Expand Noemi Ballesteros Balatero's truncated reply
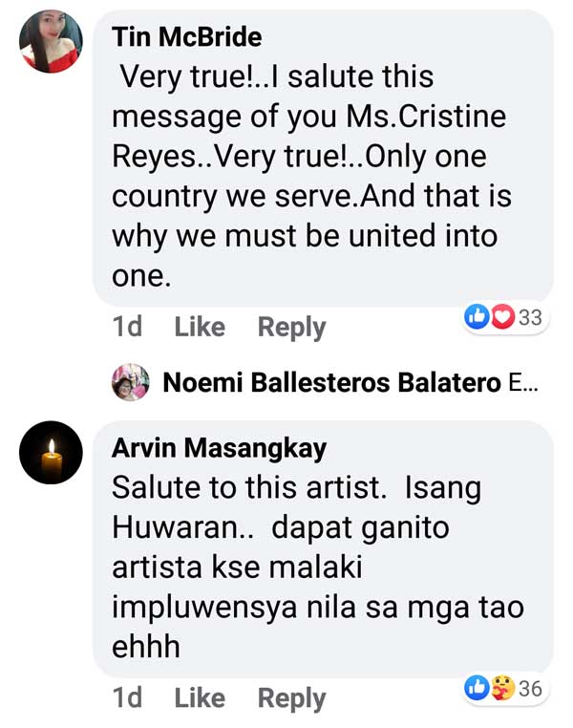Viewport: 573px width, 728px height. pyautogui.click(x=523, y=383)
